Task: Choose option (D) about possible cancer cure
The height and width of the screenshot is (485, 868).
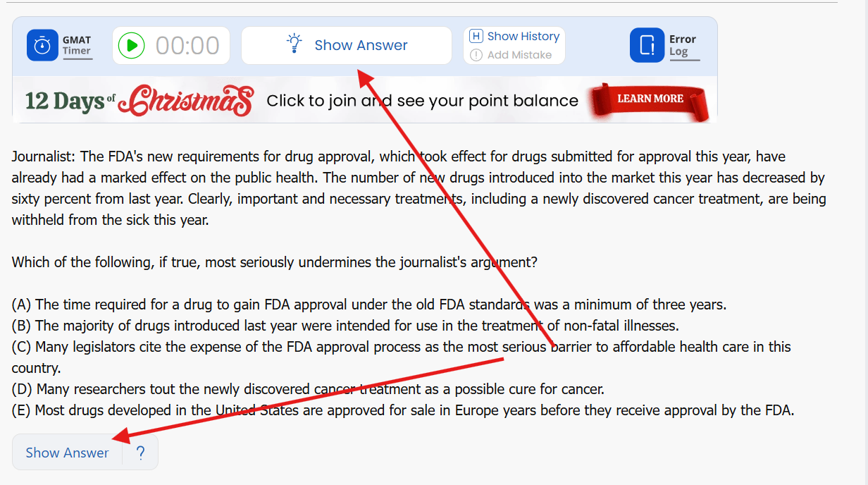Action: (308, 389)
